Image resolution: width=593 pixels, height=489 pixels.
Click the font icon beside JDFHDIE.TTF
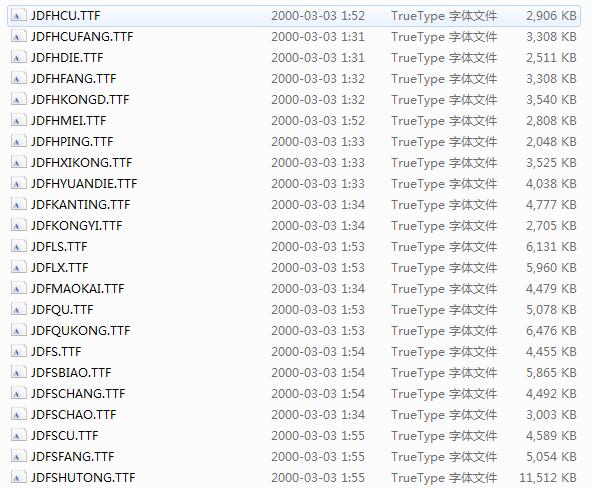(19, 58)
